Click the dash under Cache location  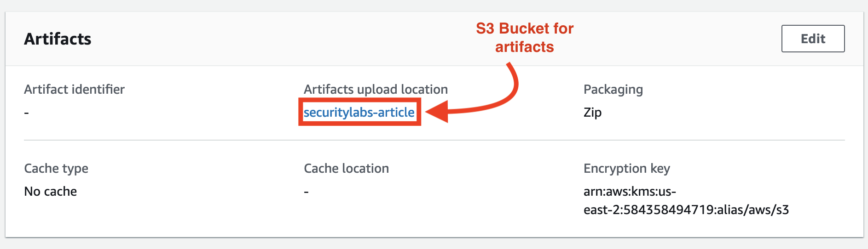[307, 192]
